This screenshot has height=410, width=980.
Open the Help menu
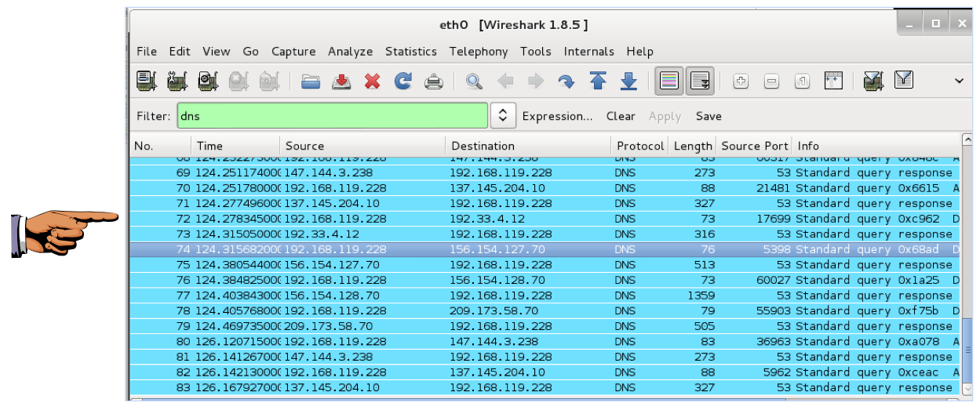639,51
